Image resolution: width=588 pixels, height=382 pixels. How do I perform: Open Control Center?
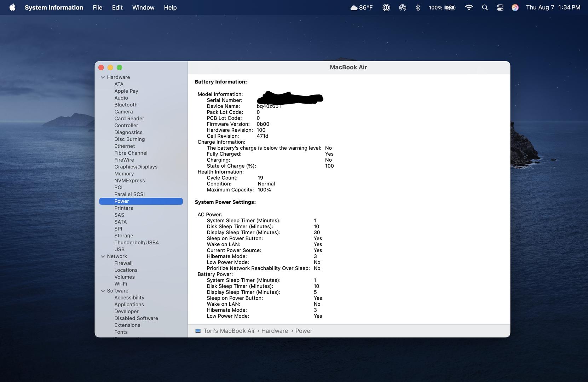(x=500, y=7)
